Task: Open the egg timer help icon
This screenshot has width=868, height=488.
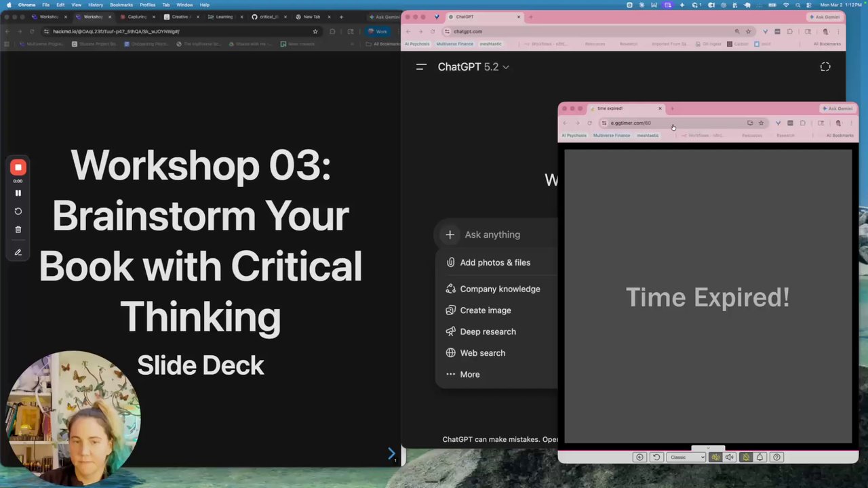Action: (x=777, y=457)
